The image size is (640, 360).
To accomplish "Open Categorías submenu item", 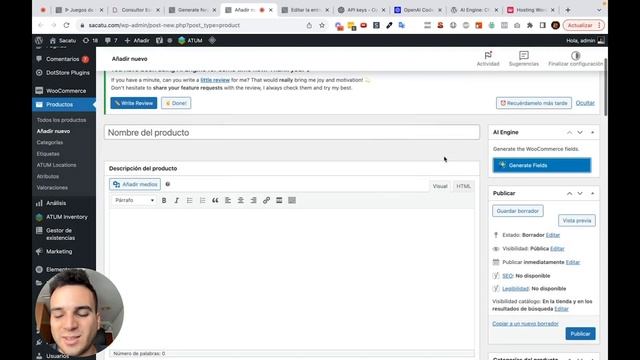I will coord(50,142).
